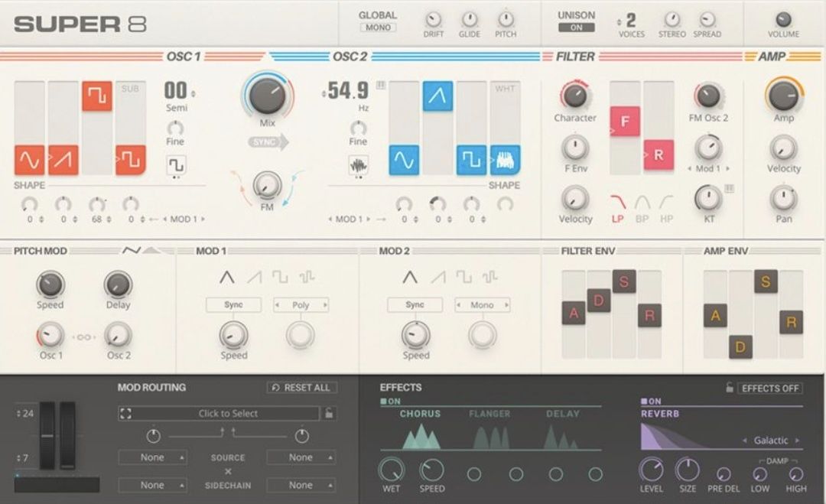Choose MOD 1 square LFO shape
This screenshot has height=504, width=826.
tap(280, 277)
